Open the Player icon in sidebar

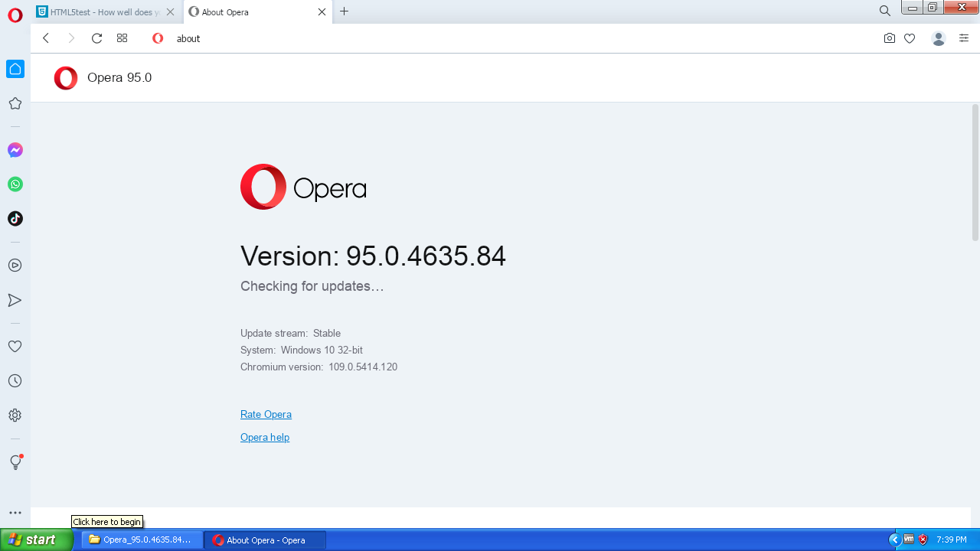15,266
